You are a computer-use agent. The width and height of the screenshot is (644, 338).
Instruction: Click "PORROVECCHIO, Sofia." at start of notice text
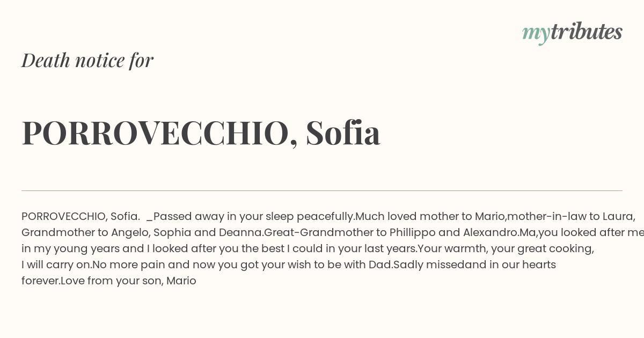81,216
